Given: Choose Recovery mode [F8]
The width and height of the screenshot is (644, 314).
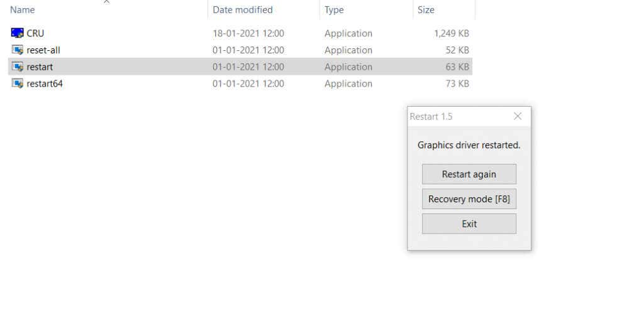Looking at the screenshot, I should pyautogui.click(x=469, y=199).
